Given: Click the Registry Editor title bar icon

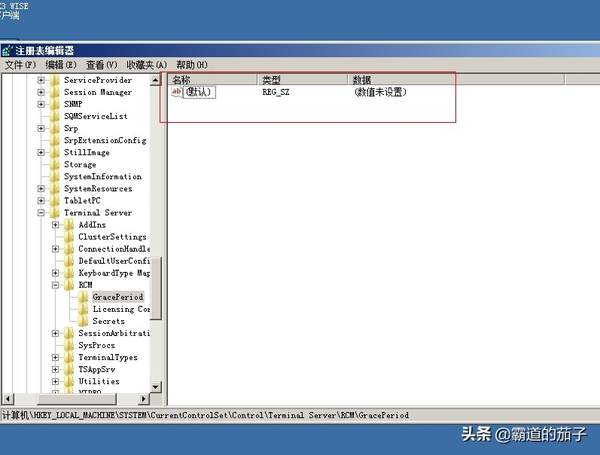Looking at the screenshot, I should (x=8, y=50).
